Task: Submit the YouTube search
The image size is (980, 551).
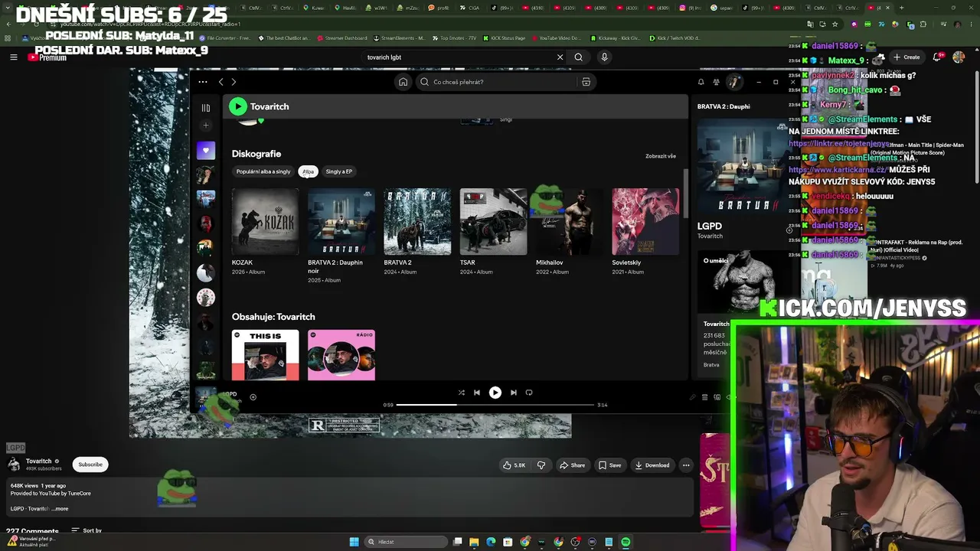Action: [579, 57]
